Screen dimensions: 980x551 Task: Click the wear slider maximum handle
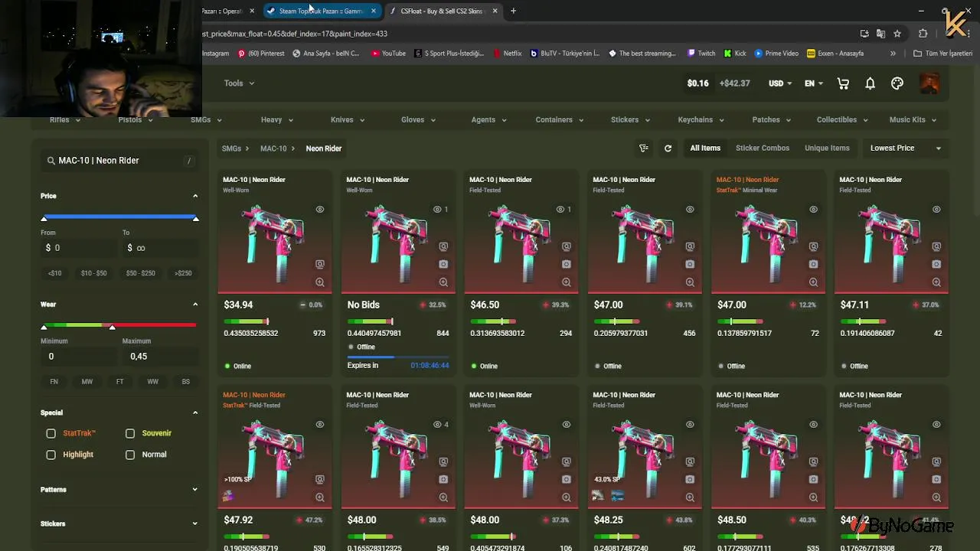[113, 327]
